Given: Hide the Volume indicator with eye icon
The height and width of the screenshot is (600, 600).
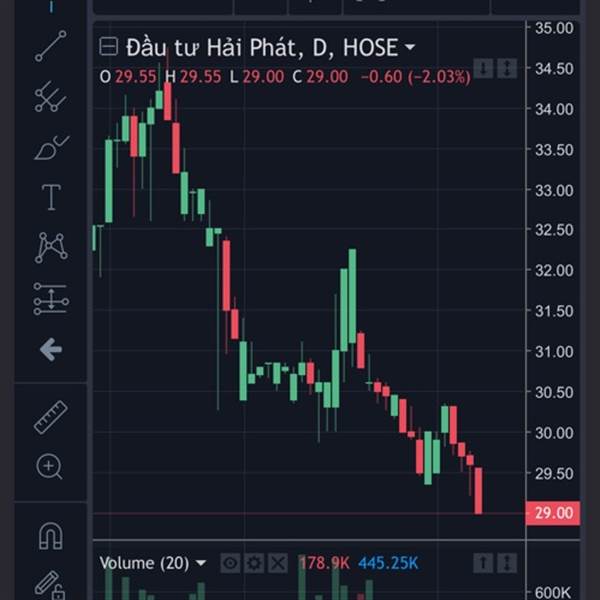Looking at the screenshot, I should 230,563.
